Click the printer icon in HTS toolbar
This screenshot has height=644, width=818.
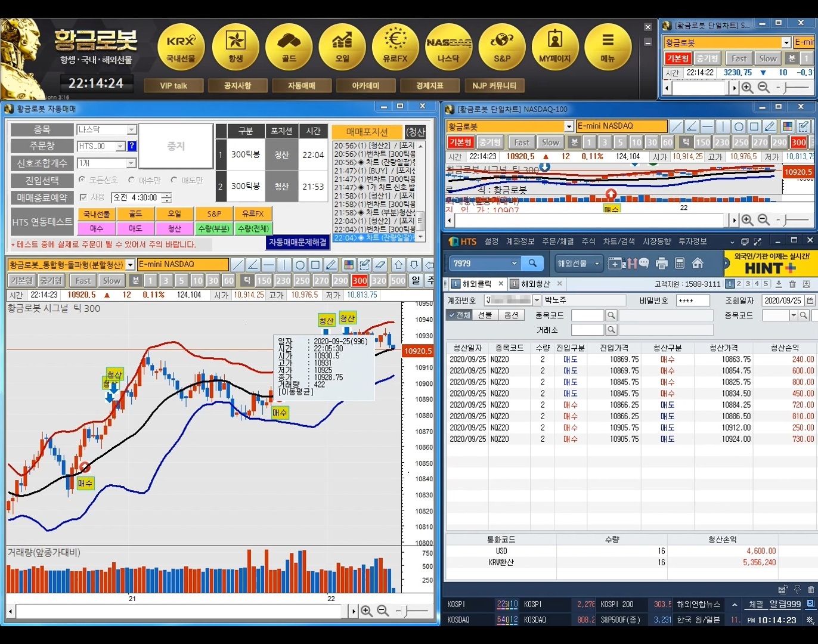[x=662, y=263]
